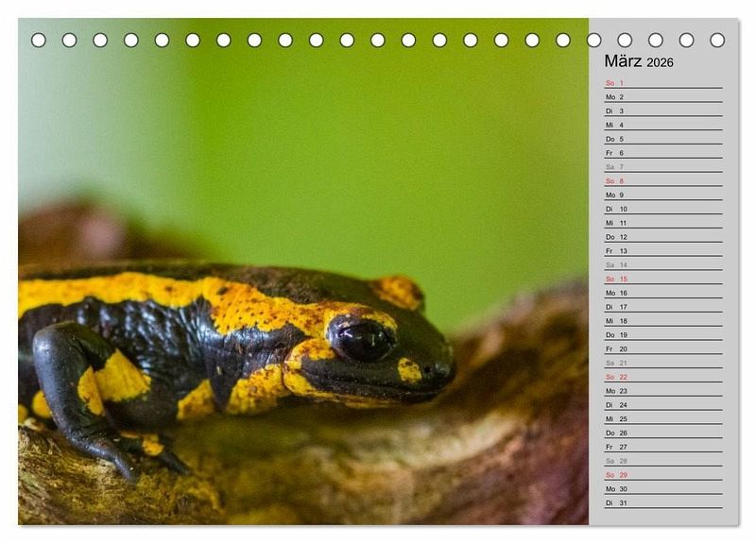Click the salamander's black eye

point(364,340)
